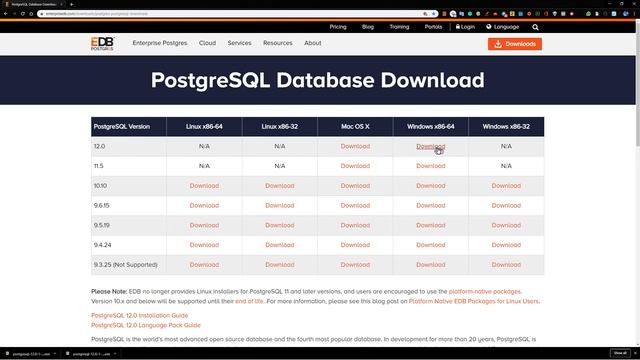Reload the page with the refresh icon
The width and height of the screenshot is (640, 360).
(22, 13)
